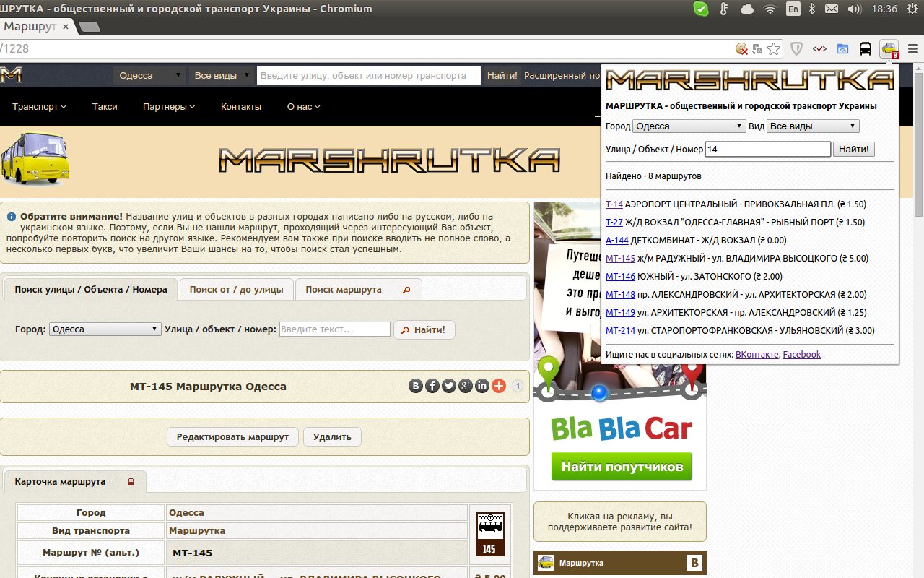Click Найти! button in the extension popup

(854, 150)
